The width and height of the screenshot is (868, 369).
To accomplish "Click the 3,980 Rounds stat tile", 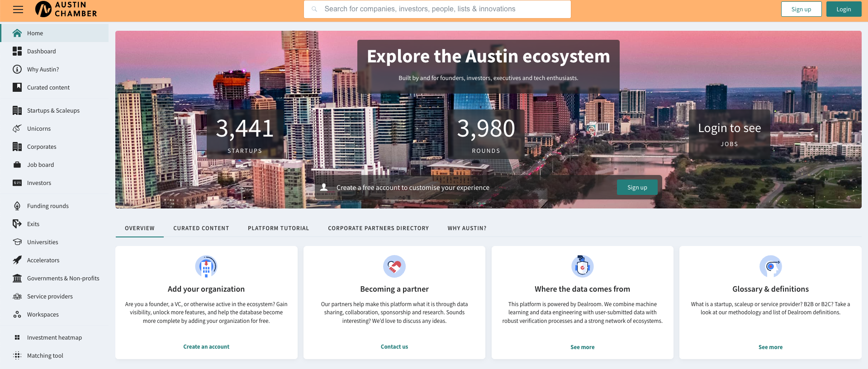I will (x=486, y=134).
